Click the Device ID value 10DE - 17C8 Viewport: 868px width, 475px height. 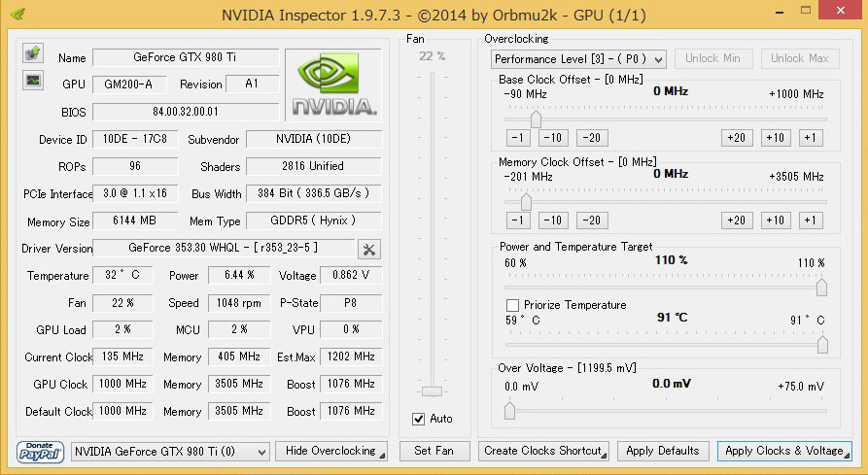pos(135,139)
